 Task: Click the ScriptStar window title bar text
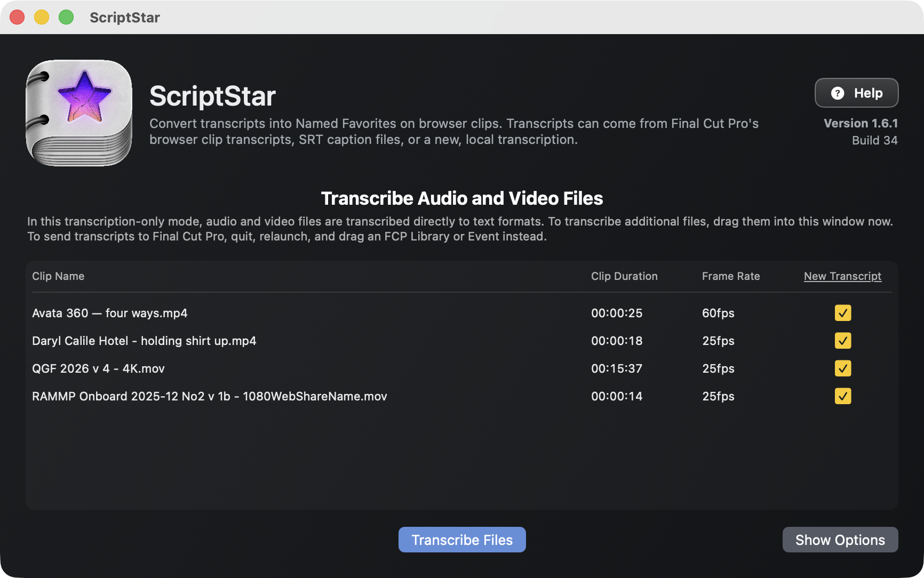point(125,18)
